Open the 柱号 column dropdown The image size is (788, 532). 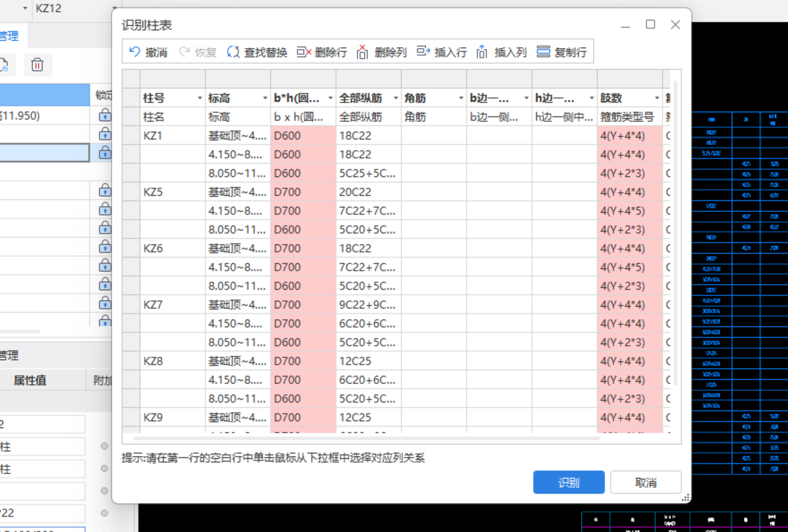pyautogui.click(x=200, y=98)
